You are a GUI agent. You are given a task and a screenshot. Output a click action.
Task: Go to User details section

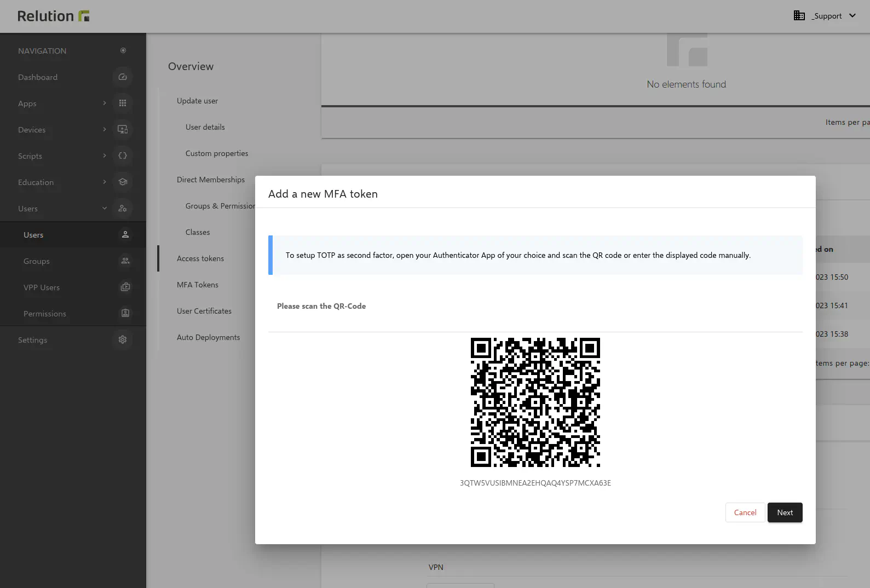pos(205,127)
